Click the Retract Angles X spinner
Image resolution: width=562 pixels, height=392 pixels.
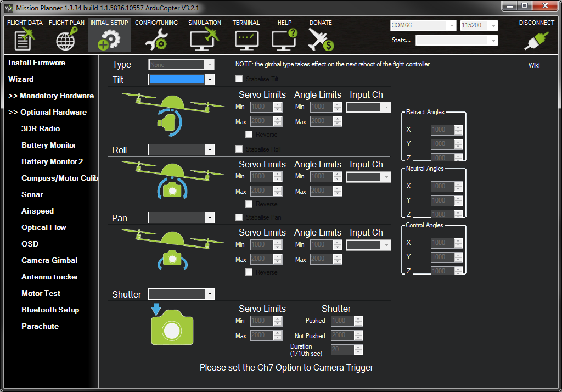point(447,130)
